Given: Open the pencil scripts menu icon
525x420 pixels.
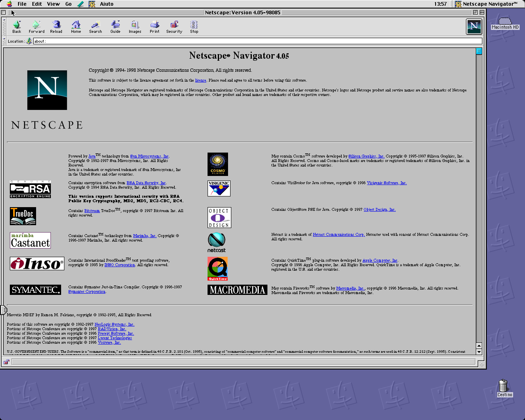Looking at the screenshot, I should tap(80, 4).
